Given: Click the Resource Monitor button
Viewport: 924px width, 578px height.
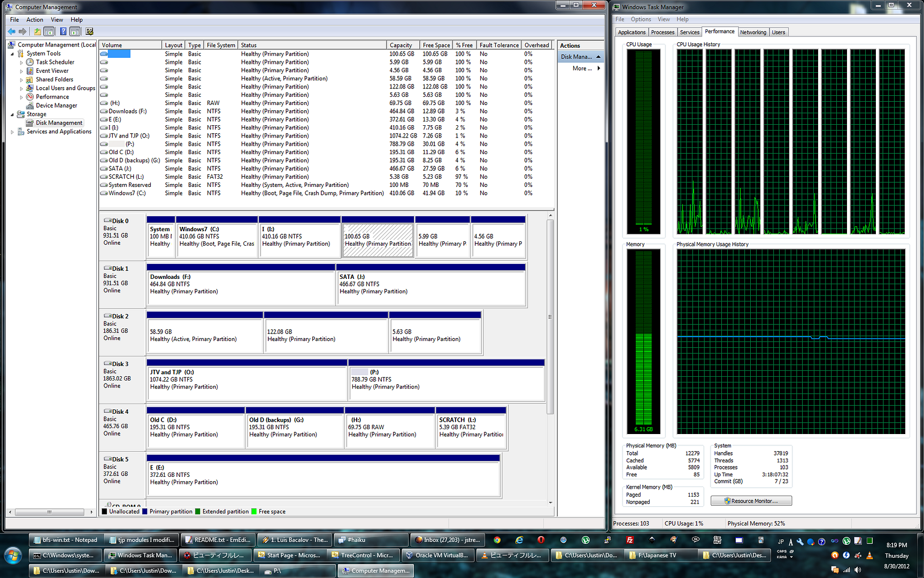Looking at the screenshot, I should tap(751, 501).
